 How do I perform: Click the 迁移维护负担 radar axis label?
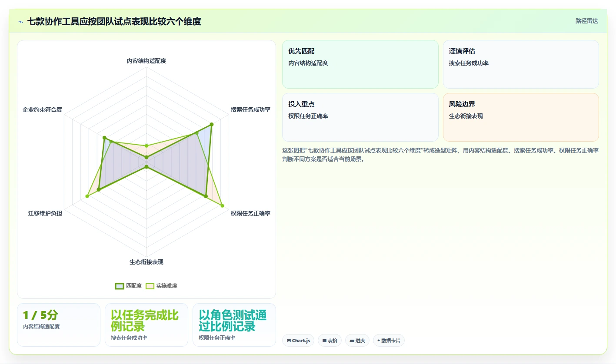(x=45, y=214)
